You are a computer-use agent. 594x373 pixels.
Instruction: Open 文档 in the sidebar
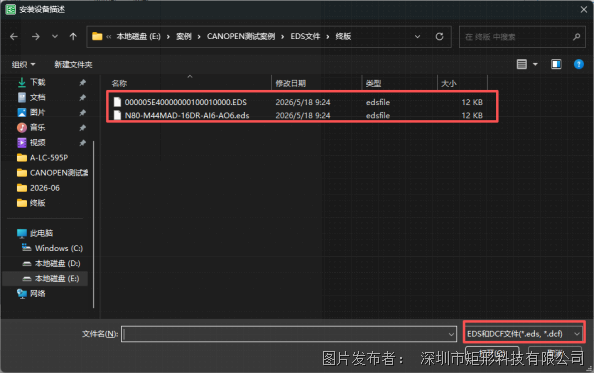[38, 97]
